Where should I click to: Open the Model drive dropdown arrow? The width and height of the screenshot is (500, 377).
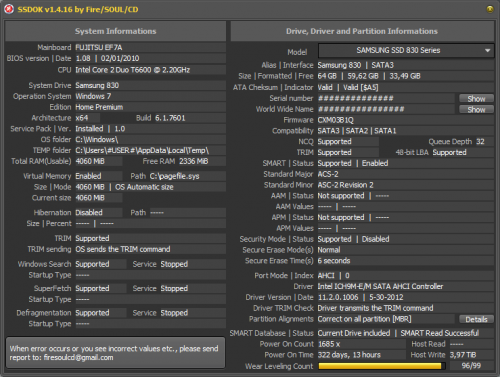487,51
